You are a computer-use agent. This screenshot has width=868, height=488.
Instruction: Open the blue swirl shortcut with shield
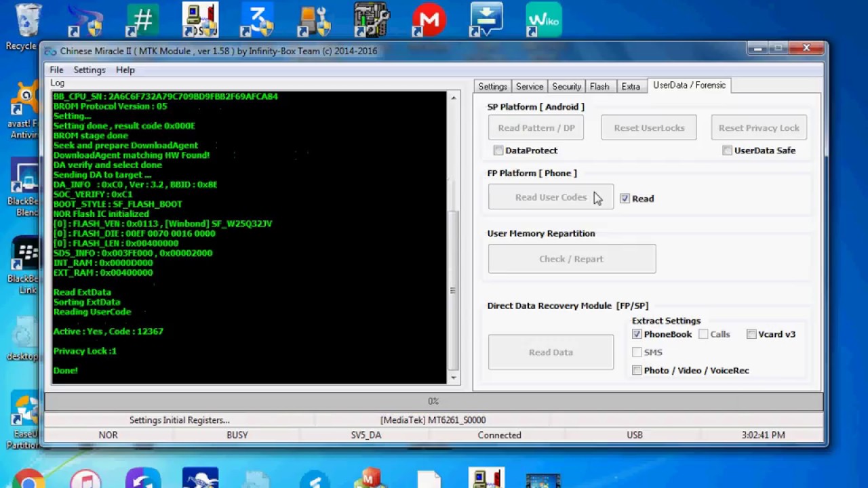(x=85, y=20)
